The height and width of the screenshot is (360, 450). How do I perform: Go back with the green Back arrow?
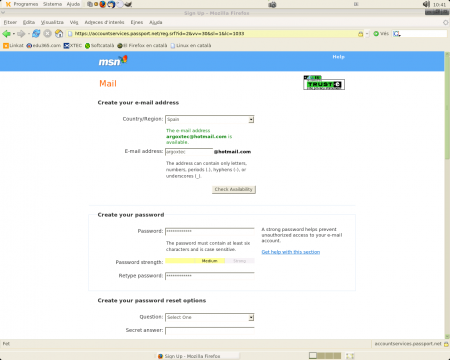pos(6,34)
